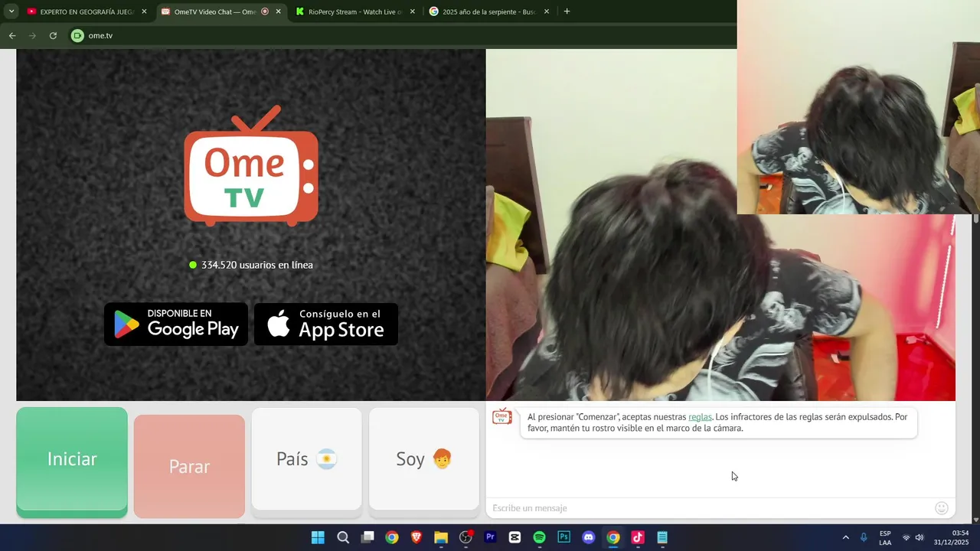
Task: Click the webcam overlay in the top-right corner
Action: (858, 107)
